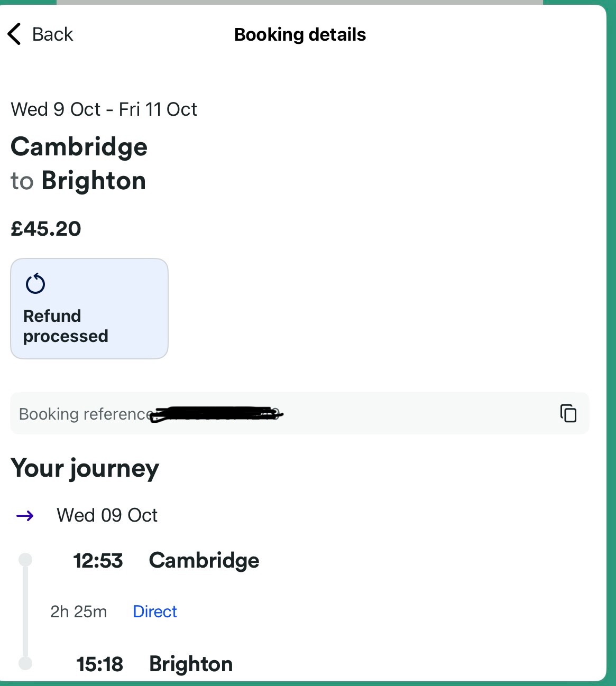Click the Booking details page title
The height and width of the screenshot is (686, 616).
[300, 34]
